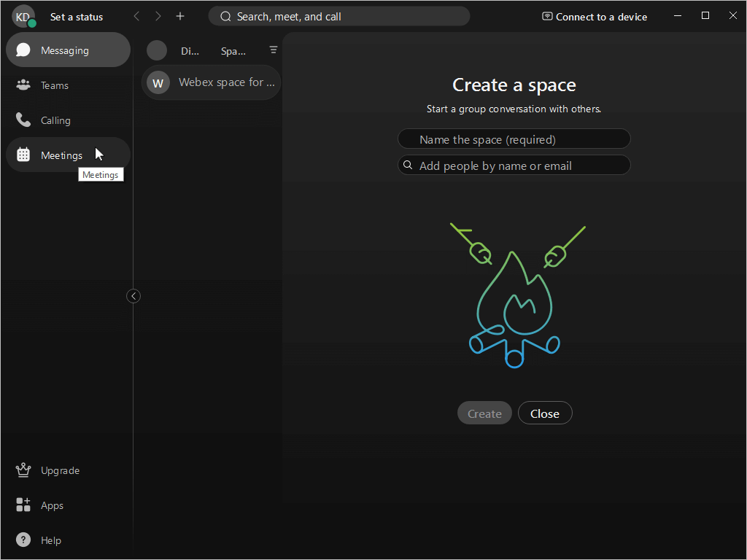
Task: Open the spaces list filter menu
Action: pyautogui.click(x=274, y=50)
